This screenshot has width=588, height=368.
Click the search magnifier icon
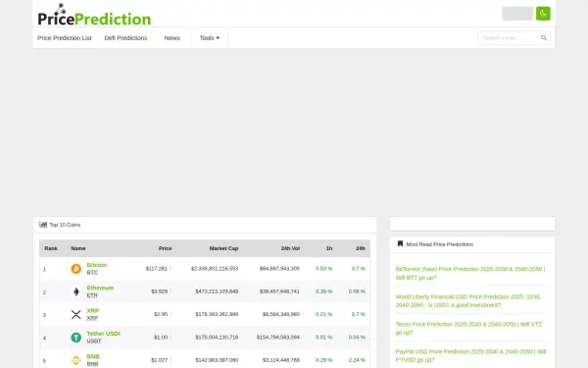click(x=543, y=38)
